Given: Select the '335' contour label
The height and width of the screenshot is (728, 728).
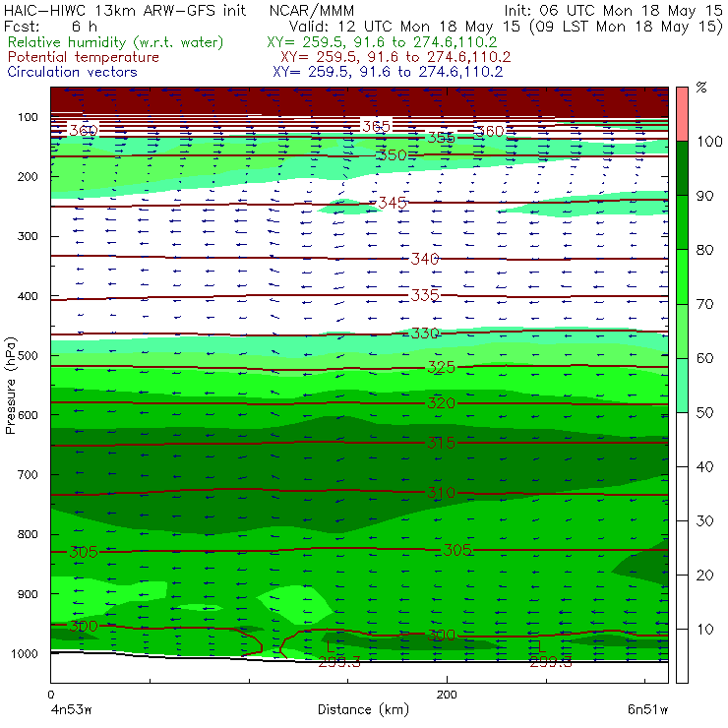Looking at the screenshot, I should tap(425, 295).
